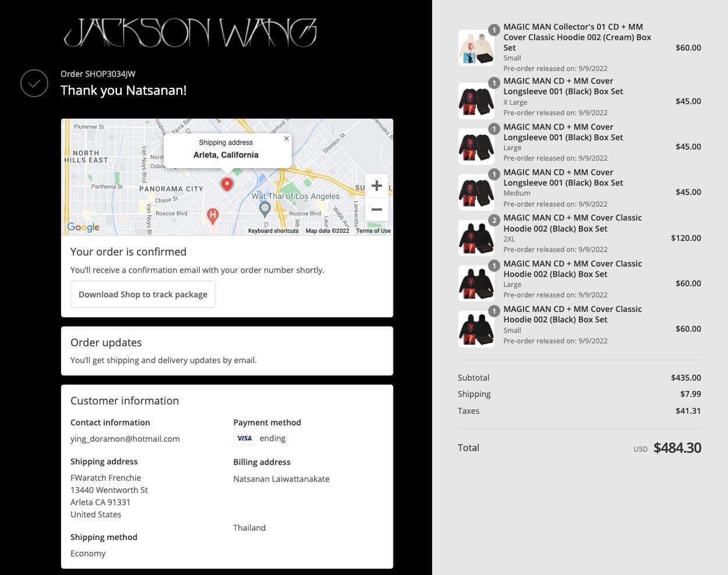Image resolution: width=728 pixels, height=575 pixels.
Task: Click the 'Customer information' heading
Action: pos(125,400)
